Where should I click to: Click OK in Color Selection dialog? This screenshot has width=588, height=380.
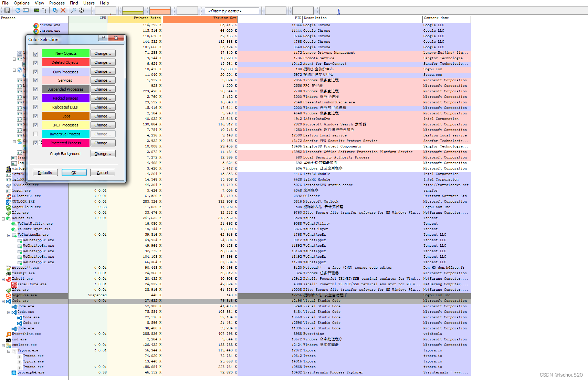click(74, 173)
